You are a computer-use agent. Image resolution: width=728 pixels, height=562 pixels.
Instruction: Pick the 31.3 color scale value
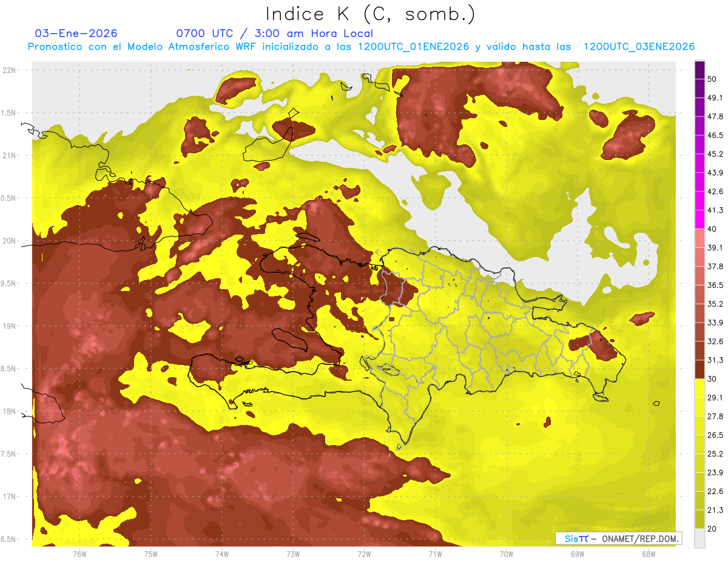715,360
